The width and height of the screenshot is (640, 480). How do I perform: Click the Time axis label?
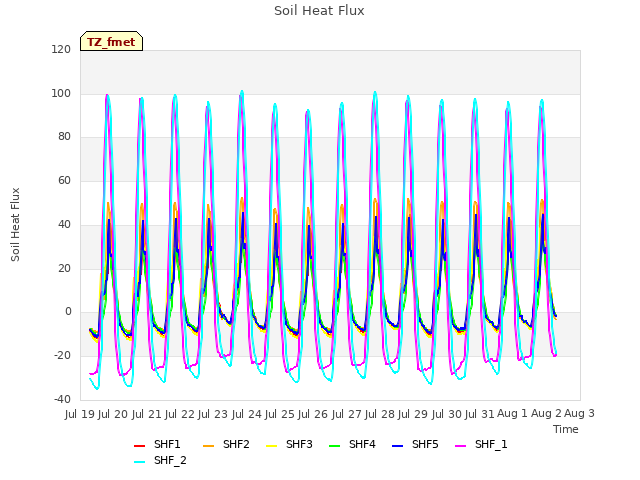click(x=566, y=429)
